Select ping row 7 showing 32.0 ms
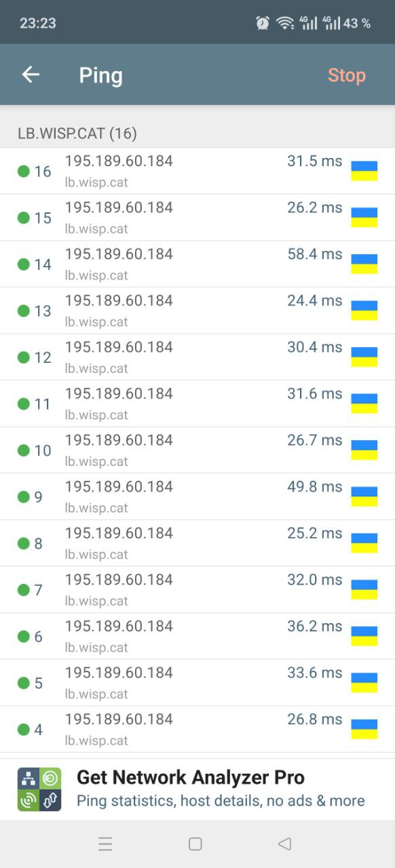This screenshot has width=395, height=868. pos(197,590)
